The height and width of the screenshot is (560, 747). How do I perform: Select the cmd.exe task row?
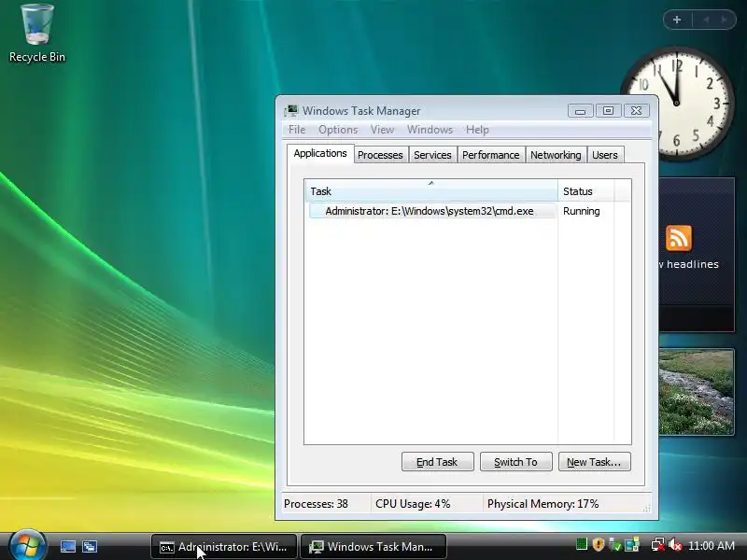pos(432,211)
